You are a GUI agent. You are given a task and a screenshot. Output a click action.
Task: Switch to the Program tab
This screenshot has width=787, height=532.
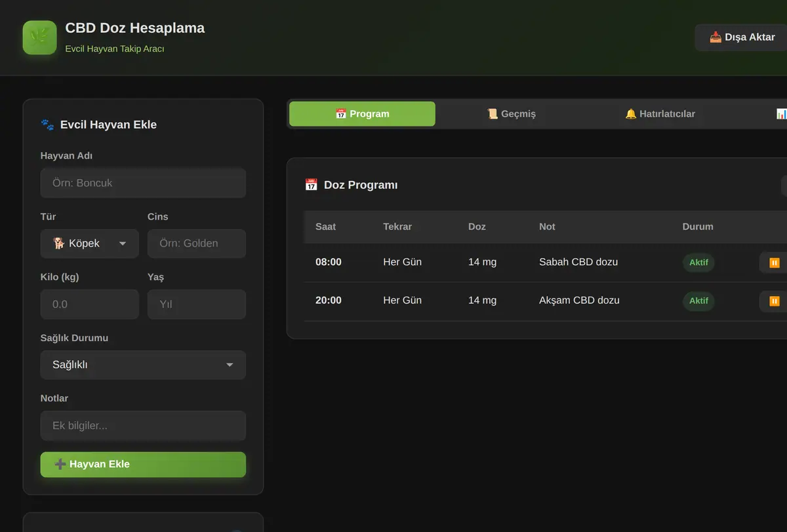click(362, 113)
